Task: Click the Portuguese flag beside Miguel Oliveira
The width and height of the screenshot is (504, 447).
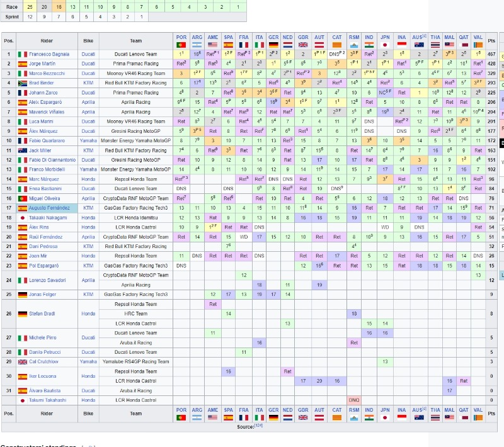Action: point(23,198)
